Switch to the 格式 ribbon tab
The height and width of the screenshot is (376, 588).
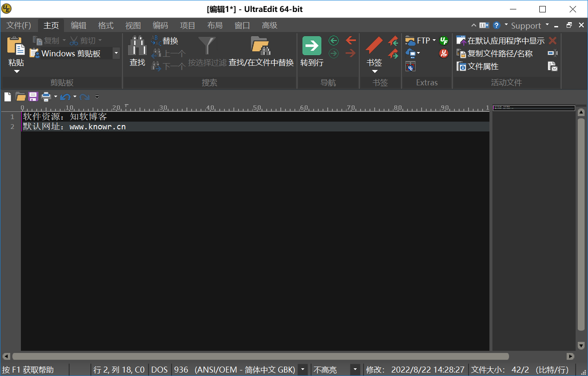106,25
